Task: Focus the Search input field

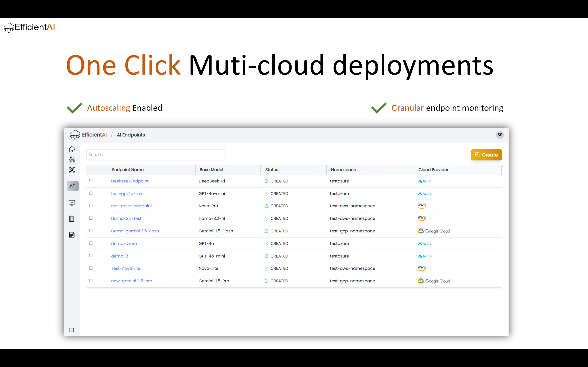Action: [155, 155]
